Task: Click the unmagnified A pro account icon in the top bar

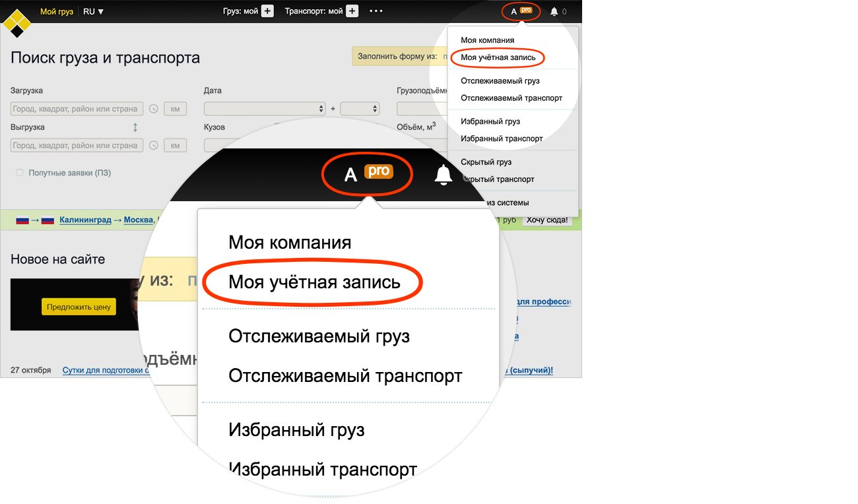Action: [521, 11]
